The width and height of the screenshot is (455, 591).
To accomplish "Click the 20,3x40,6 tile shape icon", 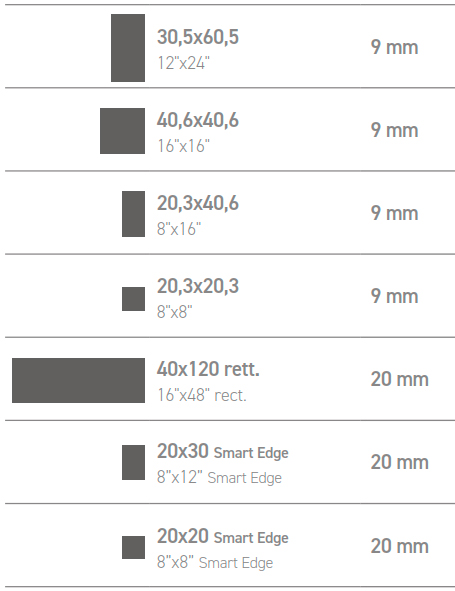I will coord(133,214).
